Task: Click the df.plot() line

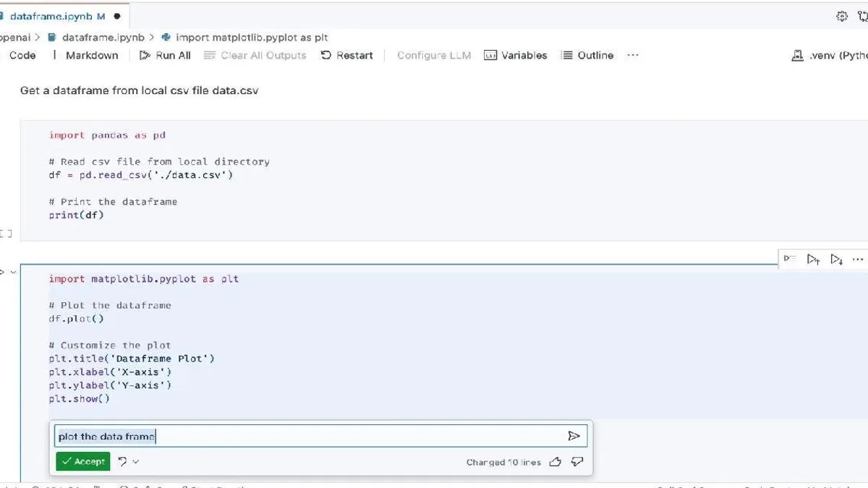Action: click(77, 318)
